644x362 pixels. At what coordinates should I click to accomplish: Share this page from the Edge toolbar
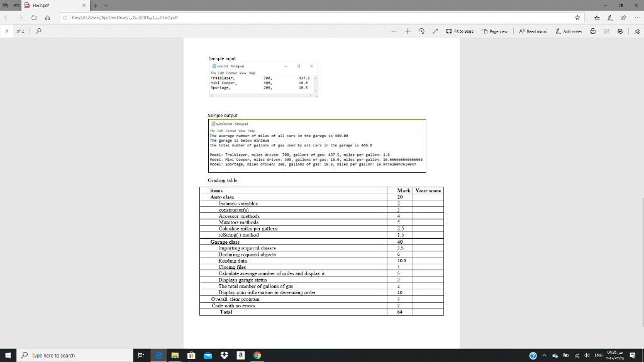tap(623, 18)
